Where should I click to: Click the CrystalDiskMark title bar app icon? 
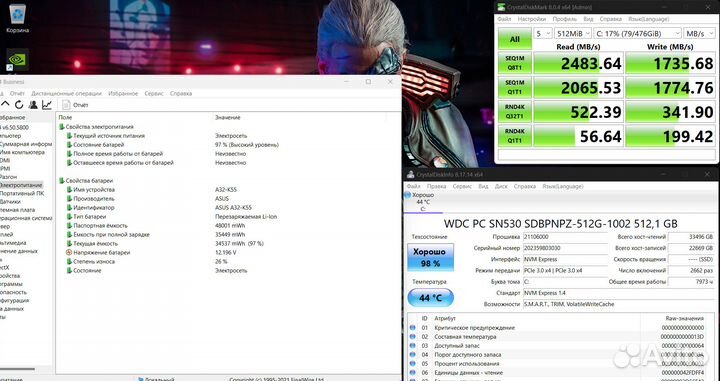pos(501,7)
